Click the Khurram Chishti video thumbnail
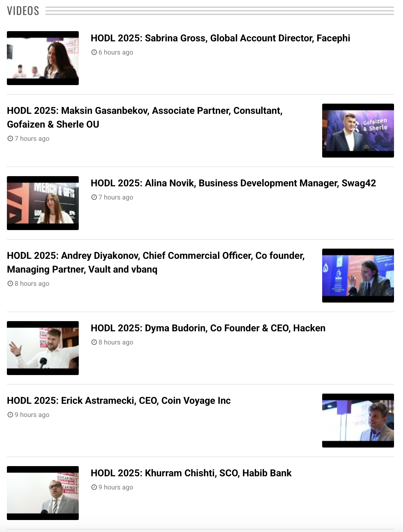This screenshot has height=532, width=403. point(43,493)
